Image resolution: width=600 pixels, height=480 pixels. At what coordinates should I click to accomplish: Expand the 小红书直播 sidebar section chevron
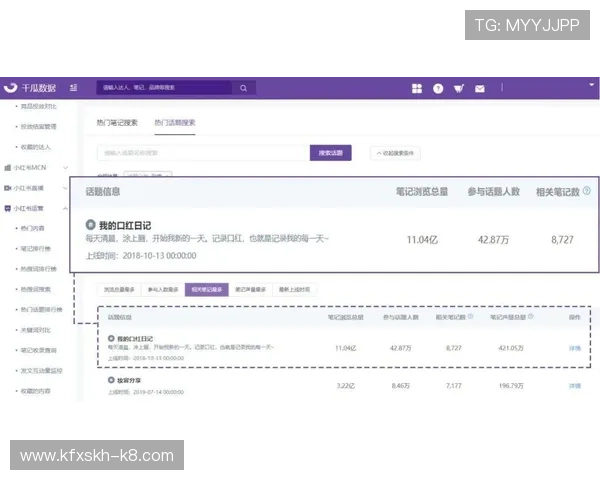[x=65, y=188]
